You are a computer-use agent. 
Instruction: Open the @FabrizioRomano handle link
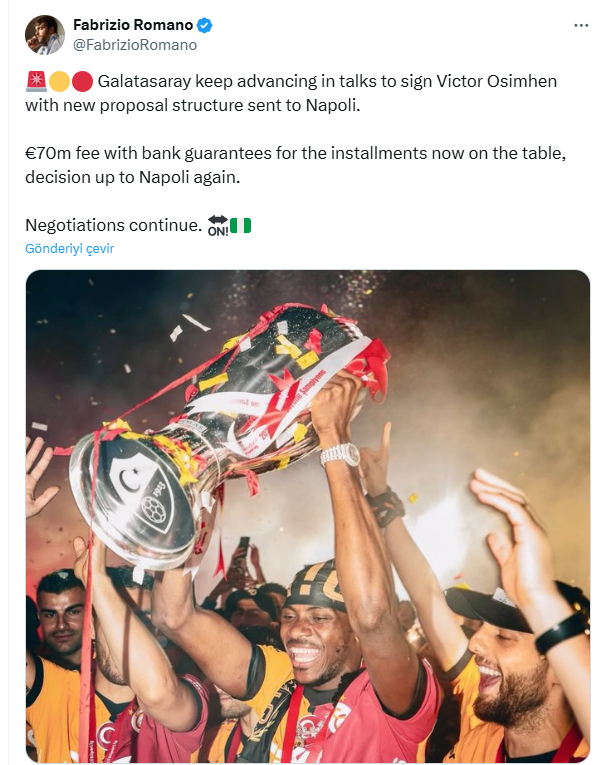[x=135, y=45]
